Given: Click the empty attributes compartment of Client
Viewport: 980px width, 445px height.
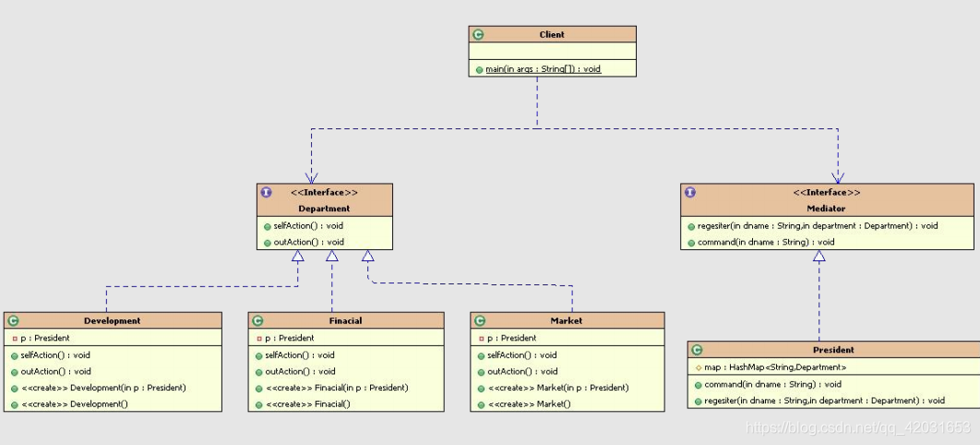Looking at the screenshot, I should 553,52.
